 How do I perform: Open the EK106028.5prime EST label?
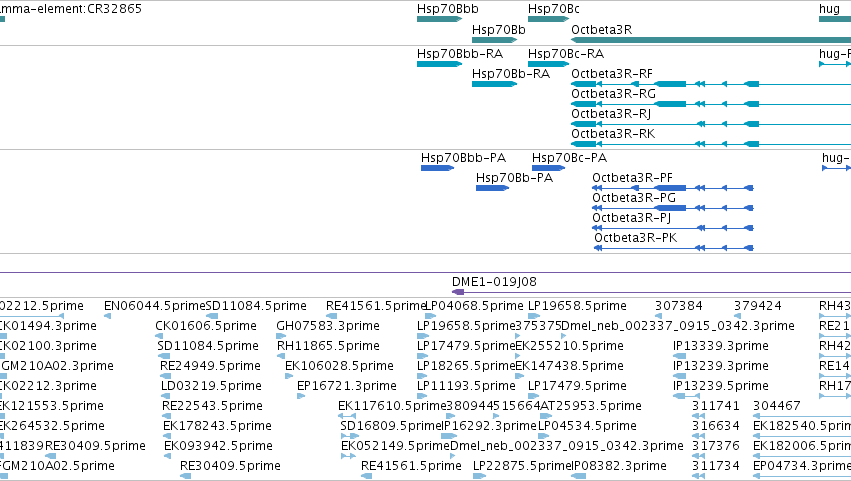point(339,366)
